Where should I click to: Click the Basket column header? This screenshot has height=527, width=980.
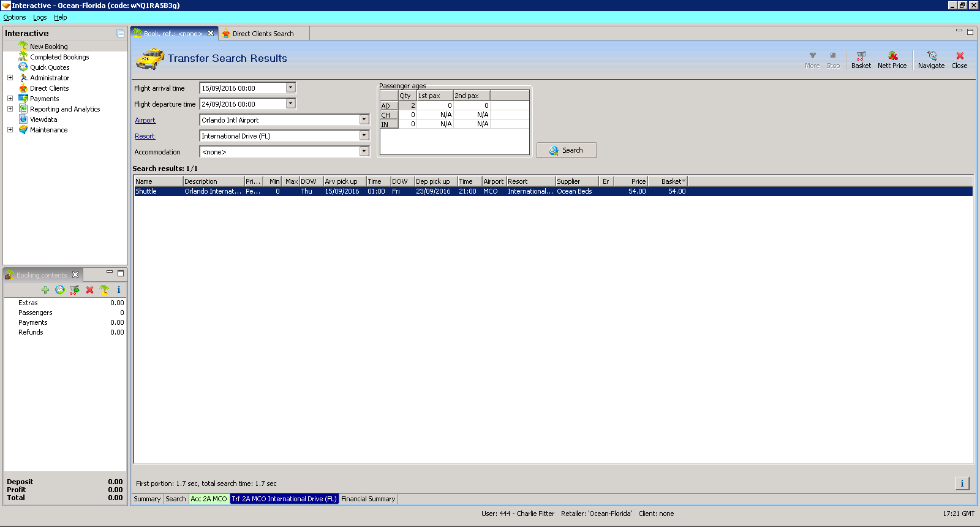[x=668, y=181]
